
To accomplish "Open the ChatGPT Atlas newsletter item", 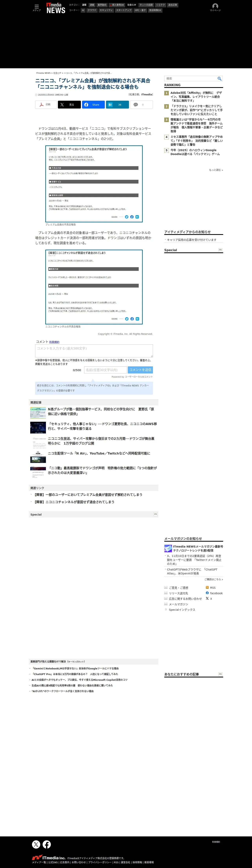I will pyautogui.click(x=192, y=571).
